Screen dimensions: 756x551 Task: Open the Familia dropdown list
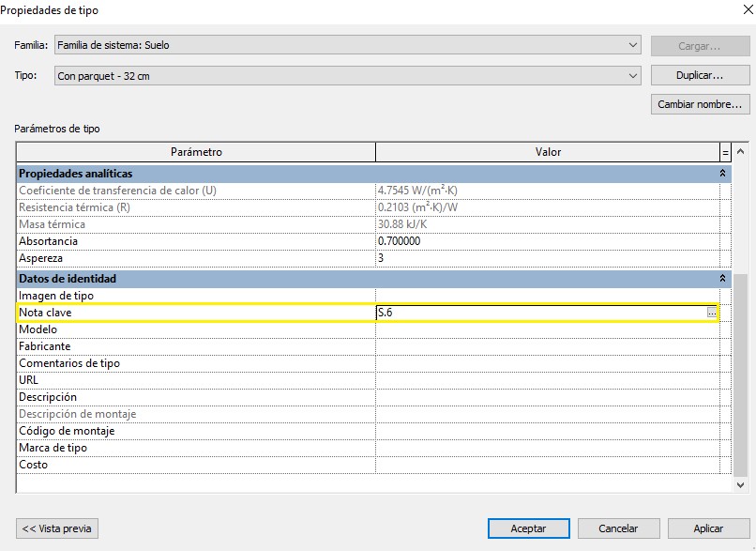click(x=633, y=45)
